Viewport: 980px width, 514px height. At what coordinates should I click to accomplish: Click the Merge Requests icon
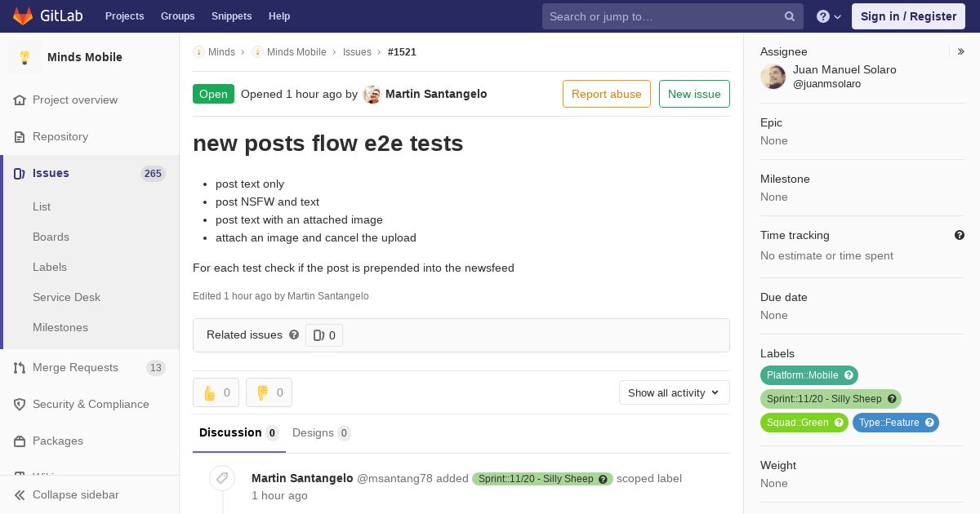pos(20,367)
